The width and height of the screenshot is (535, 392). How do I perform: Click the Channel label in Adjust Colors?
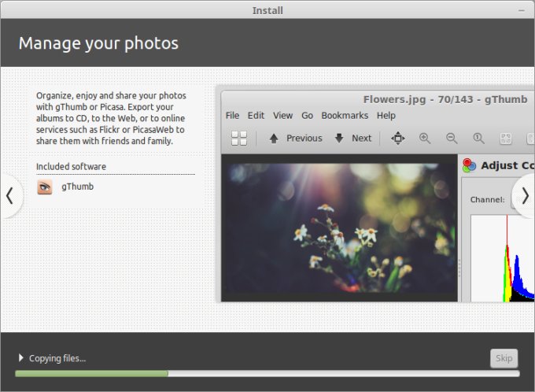(487, 200)
